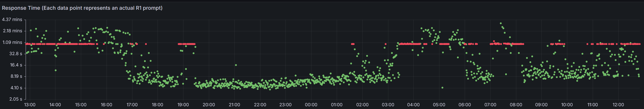Screen dimensions: 644x109
Task: Click the 10:00 time axis label
Action: click(x=567, y=105)
